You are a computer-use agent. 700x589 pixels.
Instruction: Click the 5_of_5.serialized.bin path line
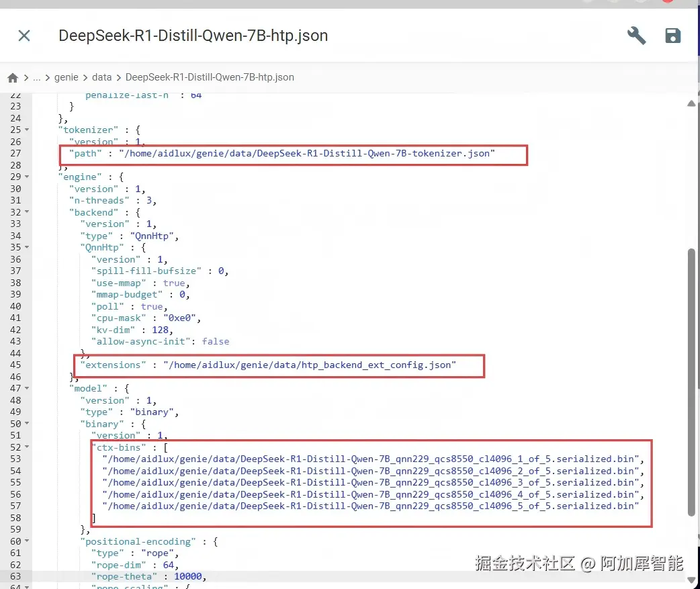click(x=371, y=506)
